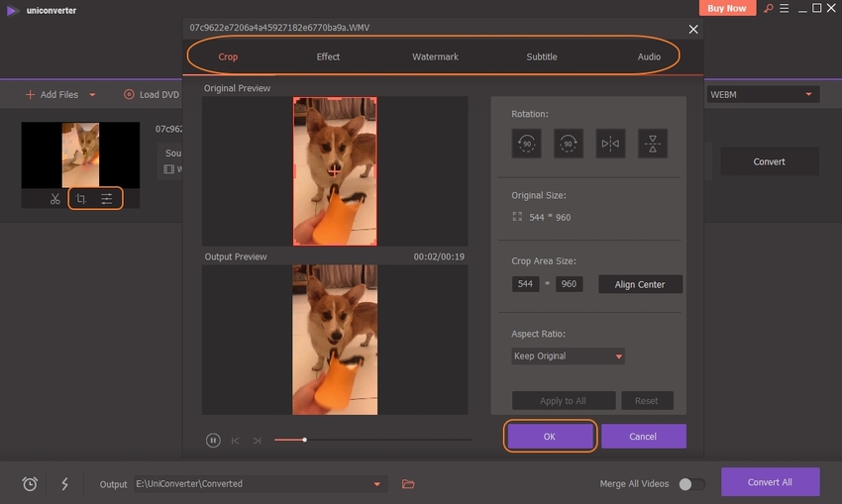Enable the Merge All Videos switch
Screen dimensions: 842x504
coord(691,484)
